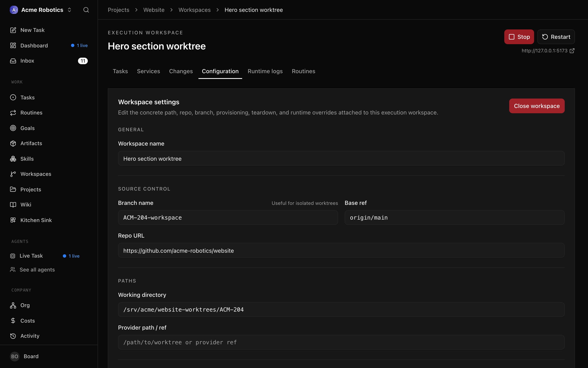
Task: Focus the Provider path / ref input
Action: click(341, 342)
